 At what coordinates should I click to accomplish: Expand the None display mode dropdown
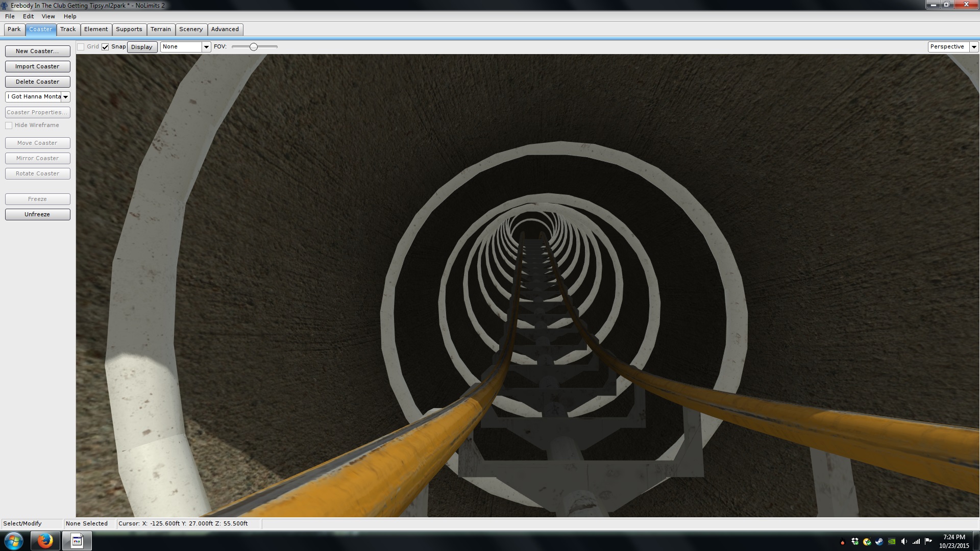pyautogui.click(x=206, y=47)
